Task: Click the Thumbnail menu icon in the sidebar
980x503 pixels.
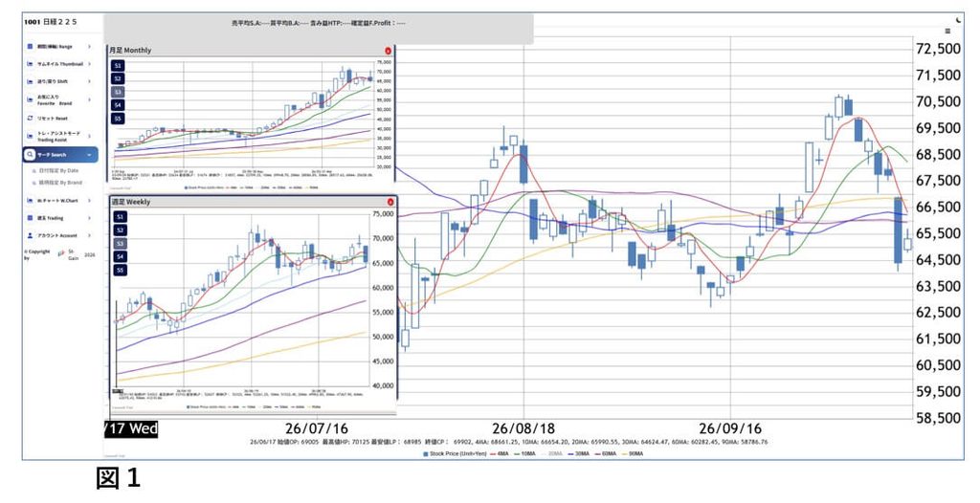Action: pyautogui.click(x=30, y=64)
